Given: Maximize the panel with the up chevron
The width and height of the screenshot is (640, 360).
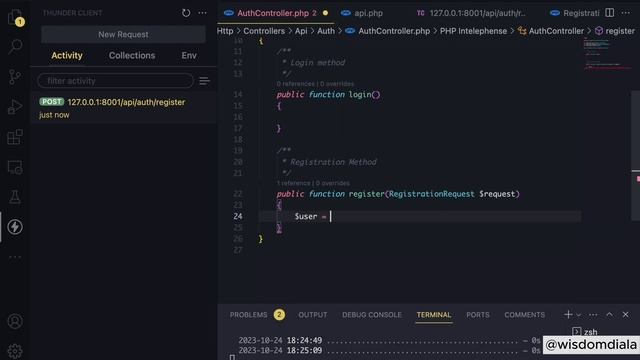Looking at the screenshot, I should click(x=609, y=315).
